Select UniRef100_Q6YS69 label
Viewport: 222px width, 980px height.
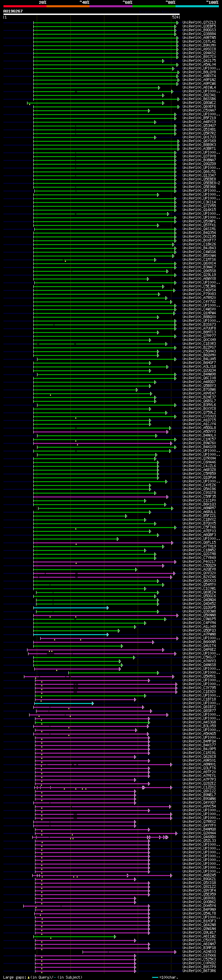click(x=199, y=141)
